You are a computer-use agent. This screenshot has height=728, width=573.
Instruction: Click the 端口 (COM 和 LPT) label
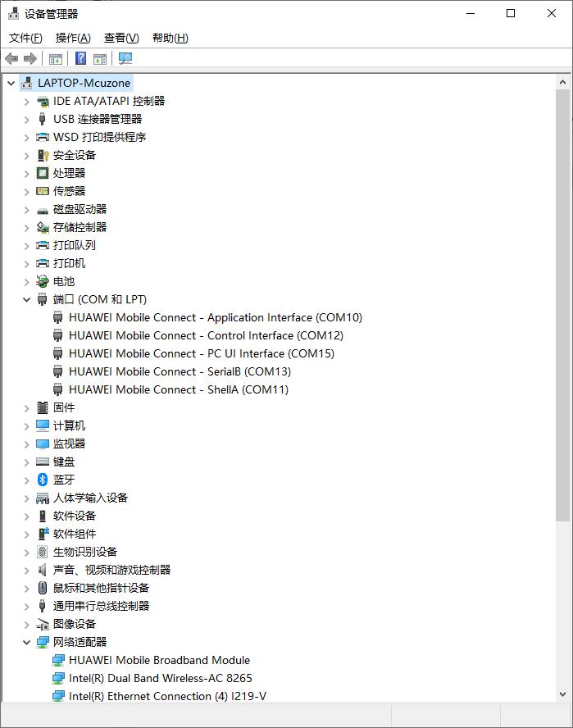coord(100,299)
